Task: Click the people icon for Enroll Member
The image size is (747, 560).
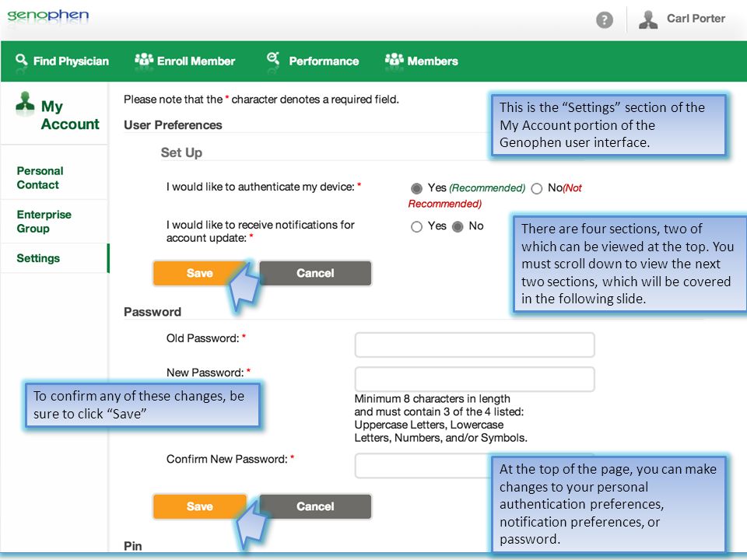Action: coord(144,60)
